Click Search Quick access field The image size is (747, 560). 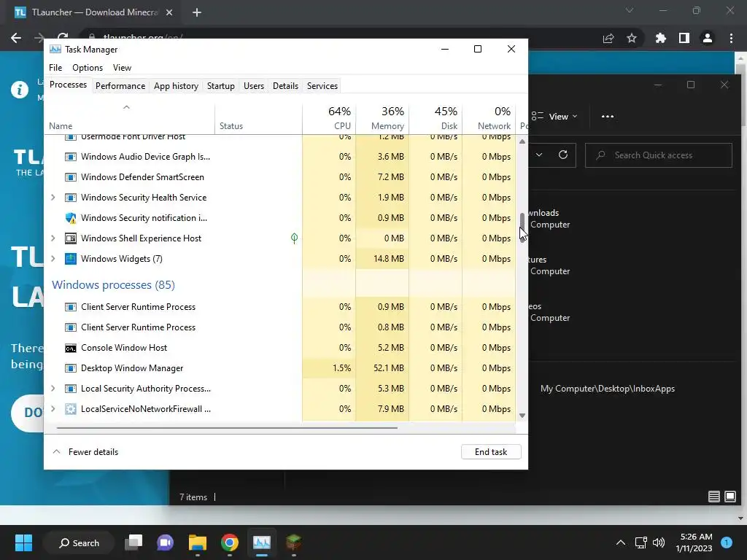tap(659, 155)
